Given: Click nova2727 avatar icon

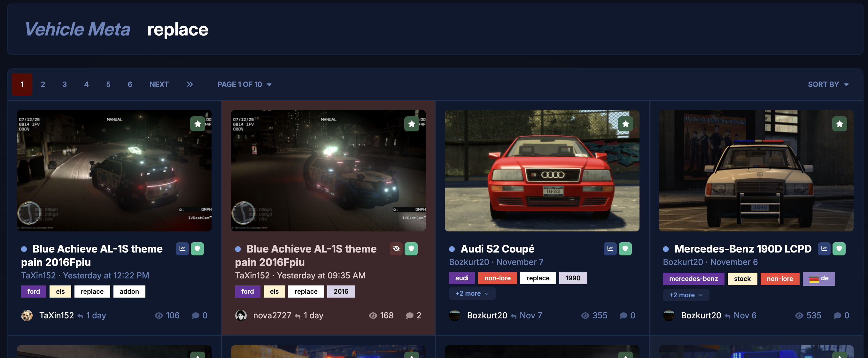Looking at the screenshot, I should tap(241, 315).
